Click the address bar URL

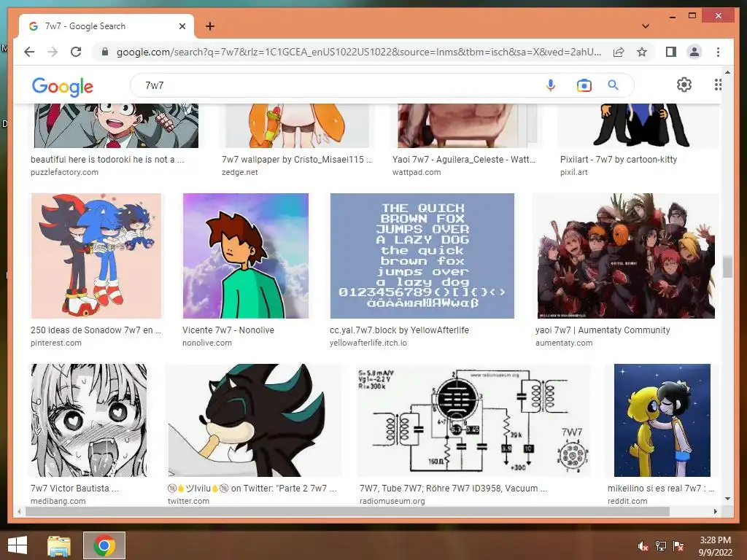359,52
